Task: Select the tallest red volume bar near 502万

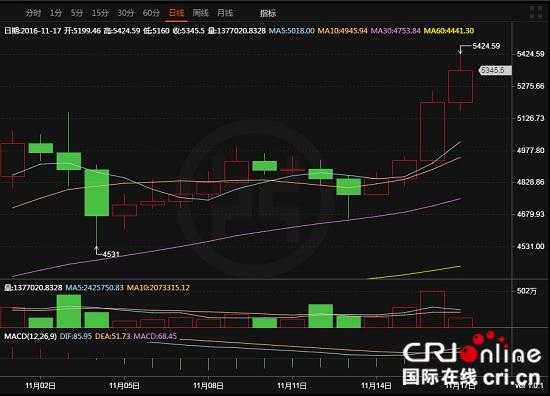Action: click(432, 309)
